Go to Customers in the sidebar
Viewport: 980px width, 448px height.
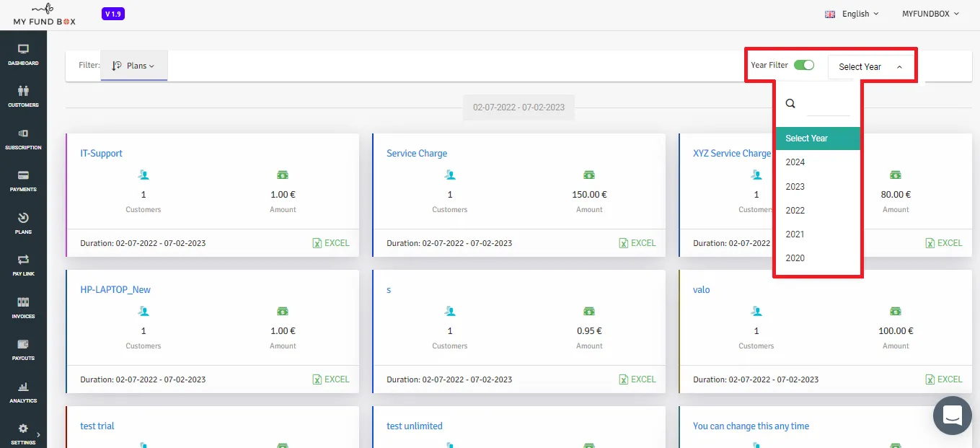click(23, 96)
